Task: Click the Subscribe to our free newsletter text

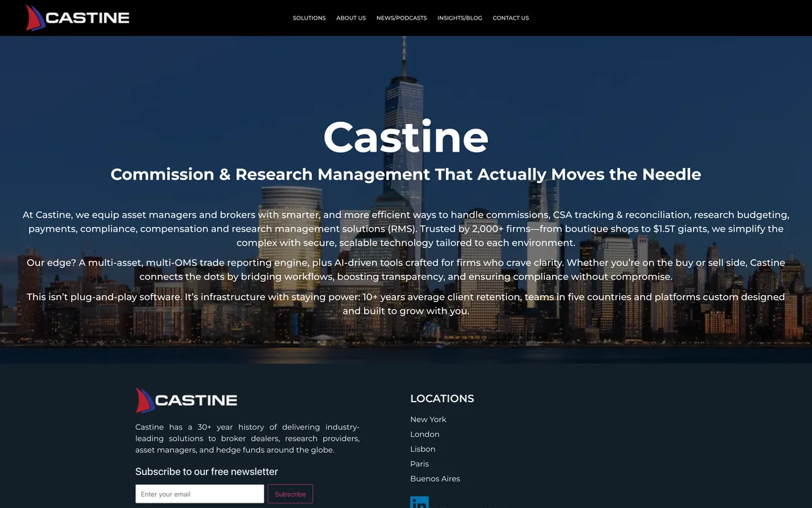Action: 206,471
